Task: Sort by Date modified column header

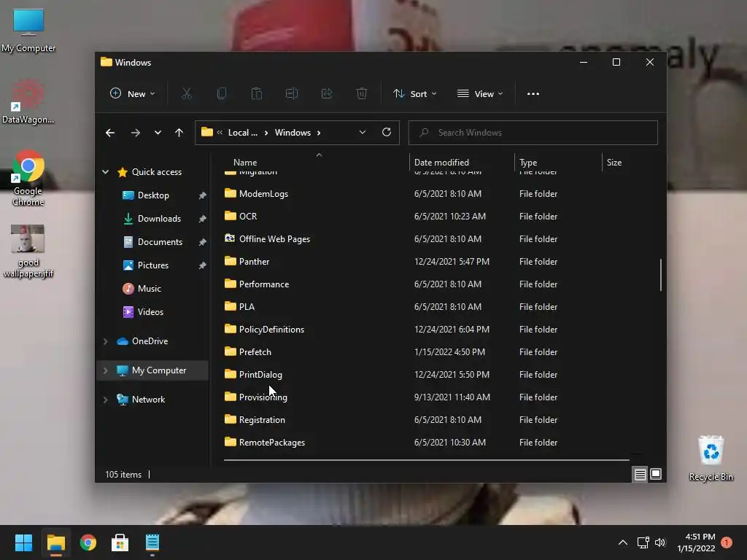Action: (441, 163)
